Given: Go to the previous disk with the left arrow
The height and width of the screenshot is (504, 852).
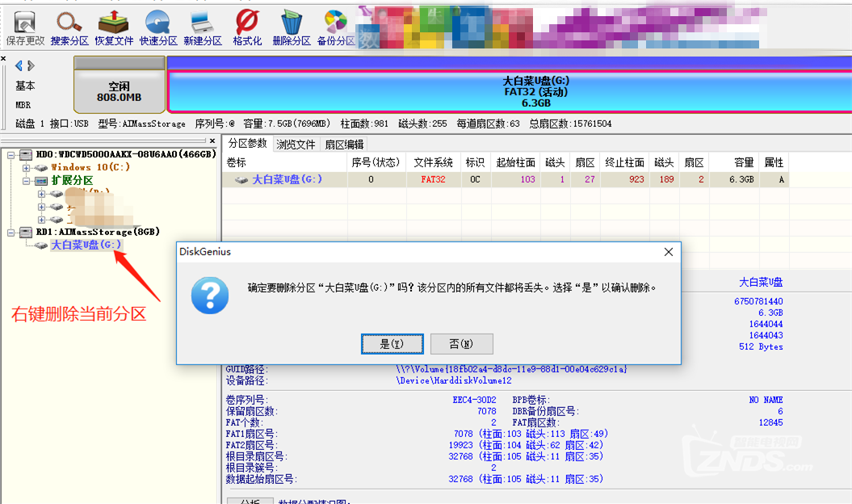Looking at the screenshot, I should [19, 65].
